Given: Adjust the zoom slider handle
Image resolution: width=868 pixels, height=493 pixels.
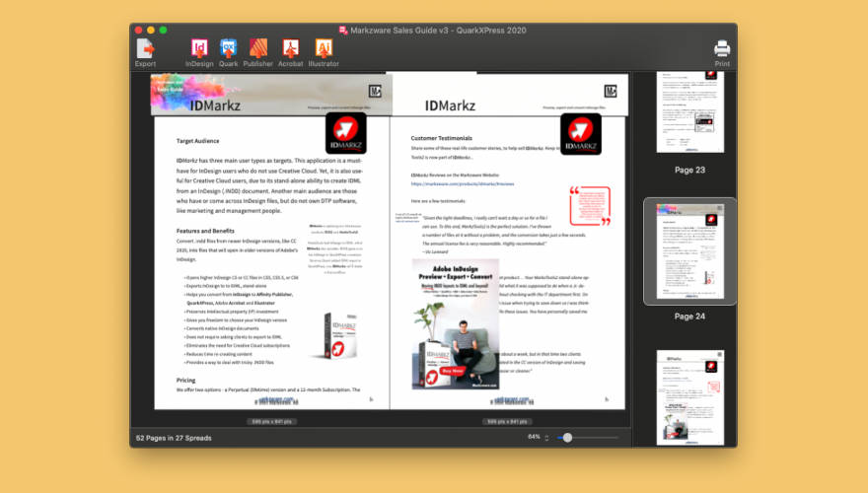Looking at the screenshot, I should point(567,438).
